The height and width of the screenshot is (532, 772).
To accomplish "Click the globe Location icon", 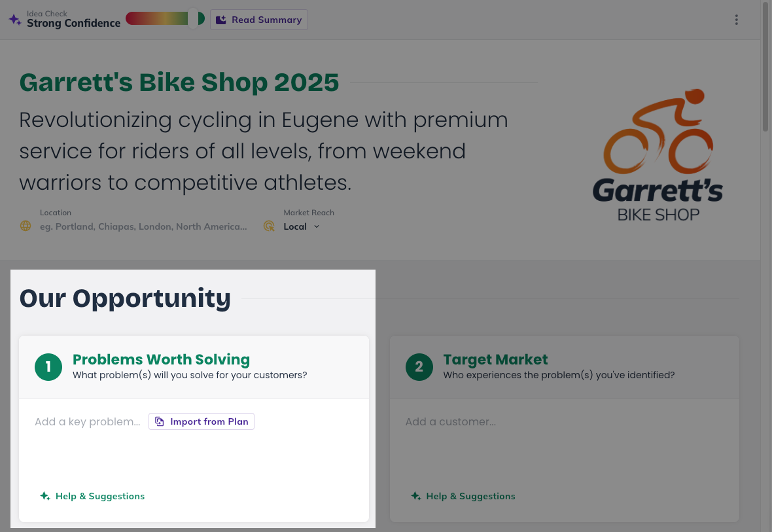I will point(26,226).
